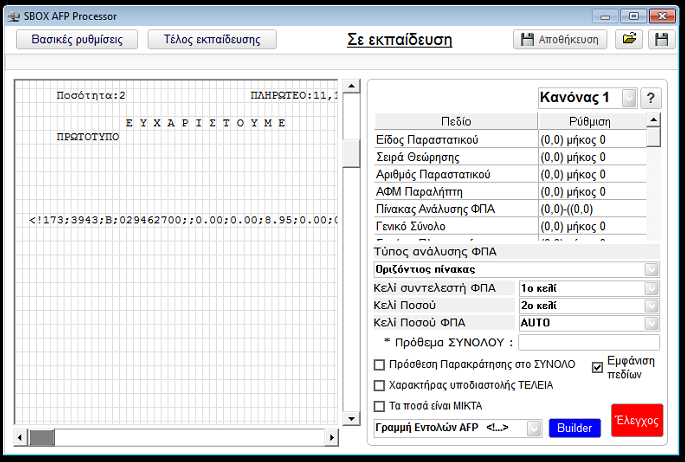The image size is (685, 462).
Task: Click the document view scroll down arrow
Action: pyautogui.click(x=351, y=419)
